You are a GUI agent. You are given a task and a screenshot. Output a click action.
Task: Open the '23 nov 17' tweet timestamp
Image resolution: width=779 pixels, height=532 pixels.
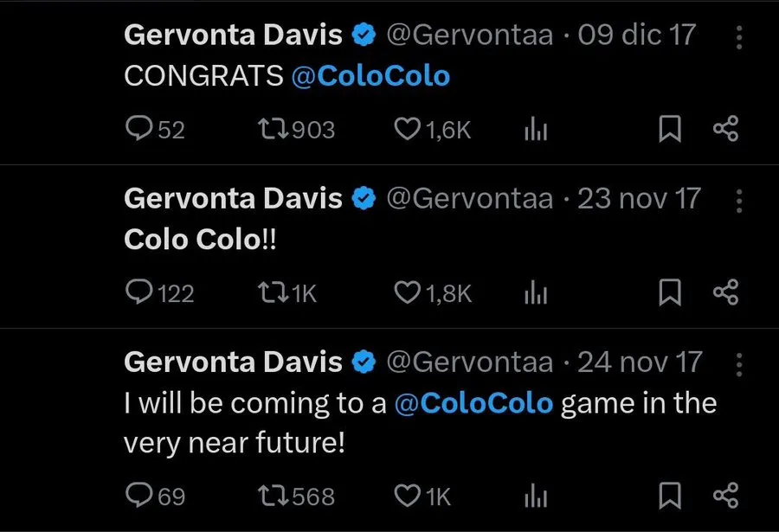(x=639, y=198)
